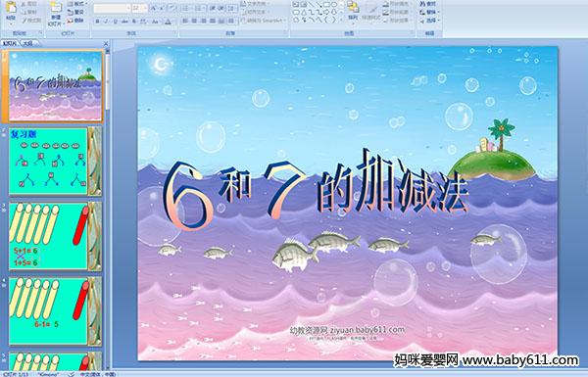Open the Clipboard group dialog launcher
The image size is (588, 377).
pos(40,33)
